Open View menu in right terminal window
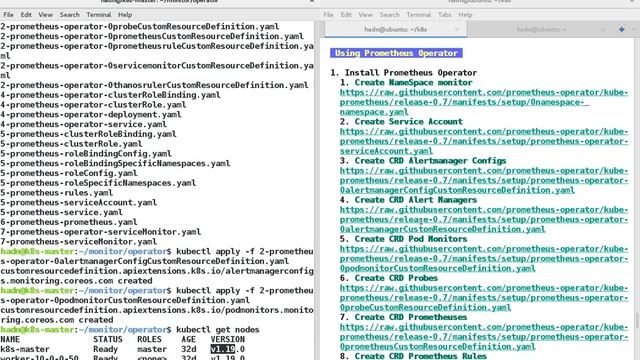Viewport: 640px width, 360px height. click(x=365, y=15)
